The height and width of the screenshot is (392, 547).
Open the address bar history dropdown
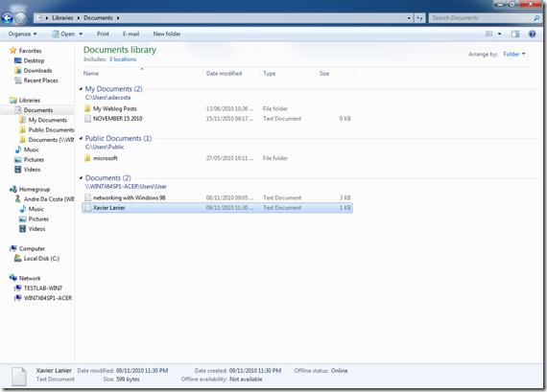point(409,18)
